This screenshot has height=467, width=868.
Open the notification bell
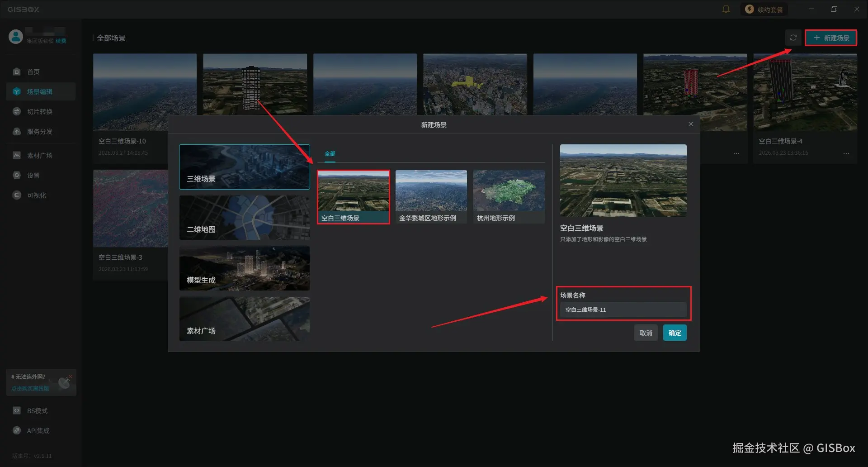(726, 9)
